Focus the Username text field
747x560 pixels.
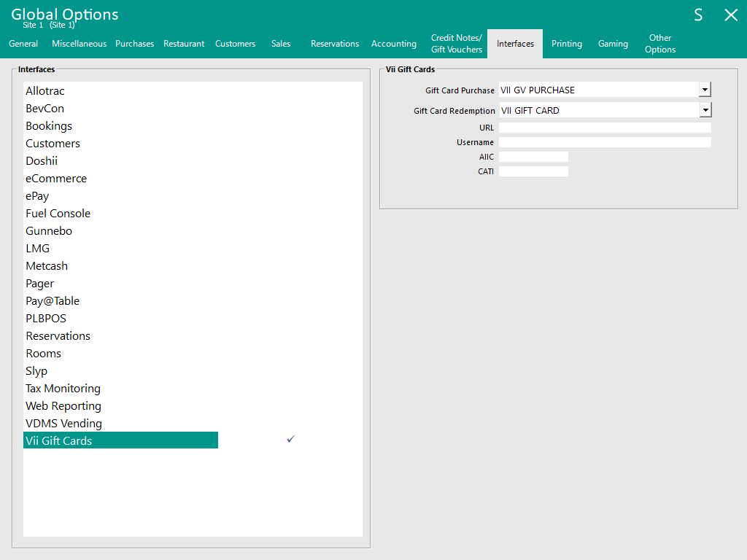[604, 142]
